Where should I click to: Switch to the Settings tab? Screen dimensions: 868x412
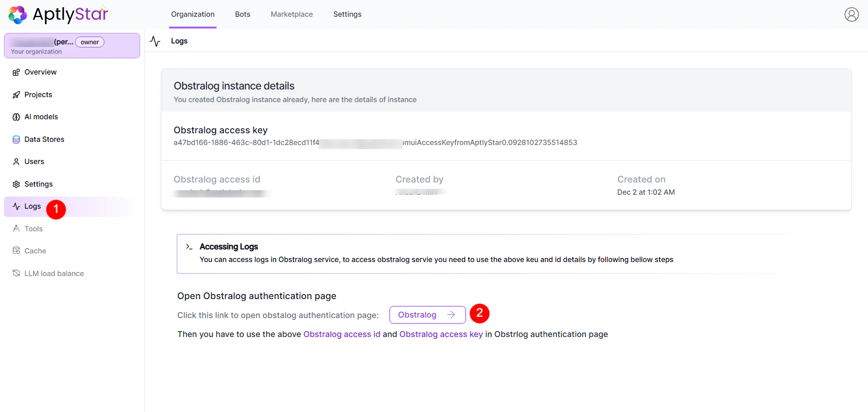347,14
